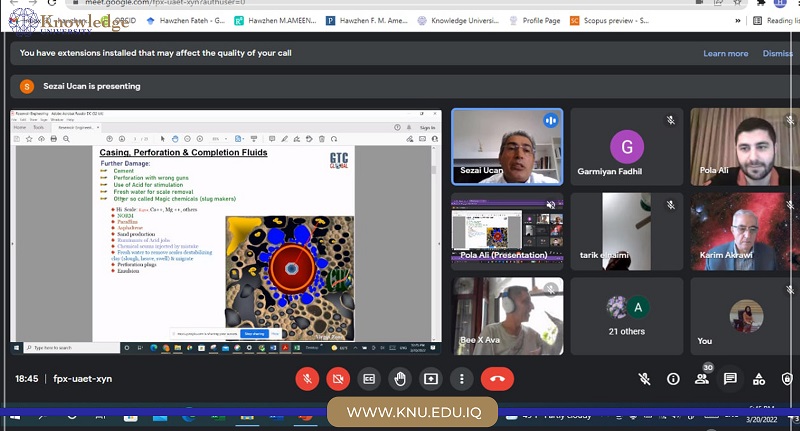
Task: Click next page arrow in shared Acrobat
Action: pos(122,139)
